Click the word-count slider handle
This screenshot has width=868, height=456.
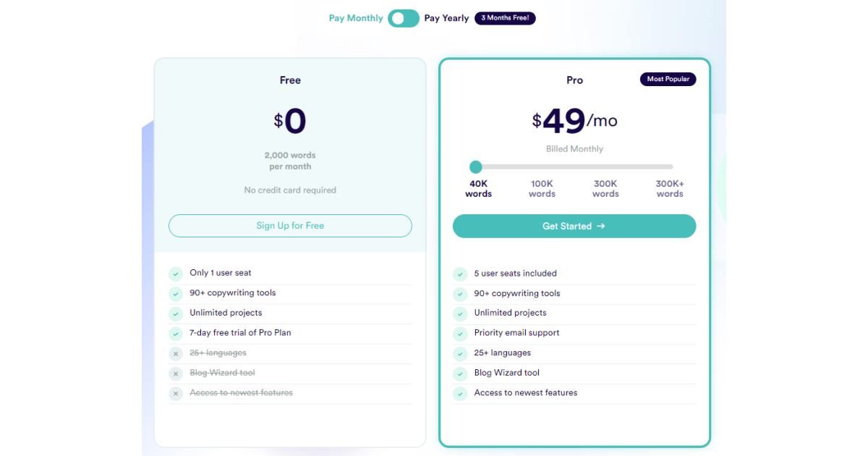[475, 167]
